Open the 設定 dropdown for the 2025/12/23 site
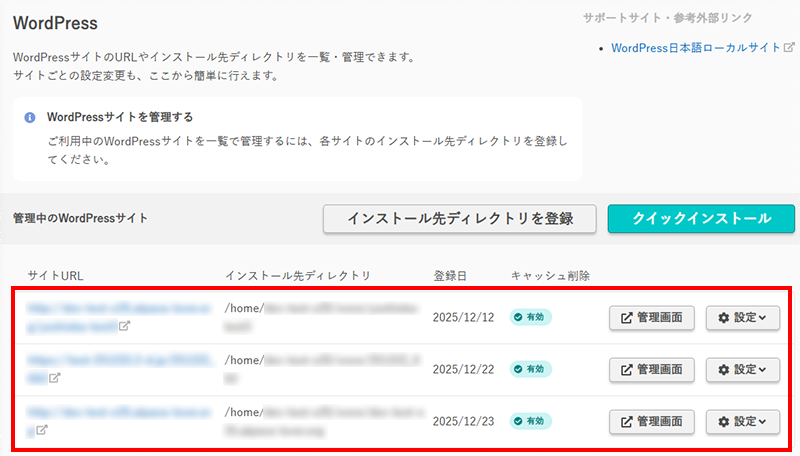 click(x=742, y=421)
